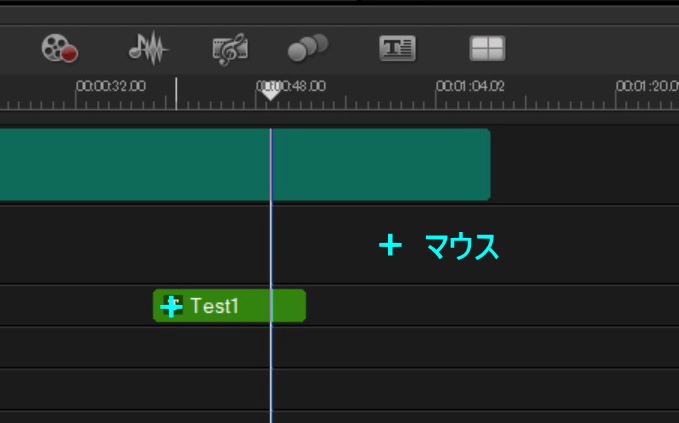This screenshot has height=423, width=679.
Task: Launch the Auto Music tool
Action: point(230,48)
